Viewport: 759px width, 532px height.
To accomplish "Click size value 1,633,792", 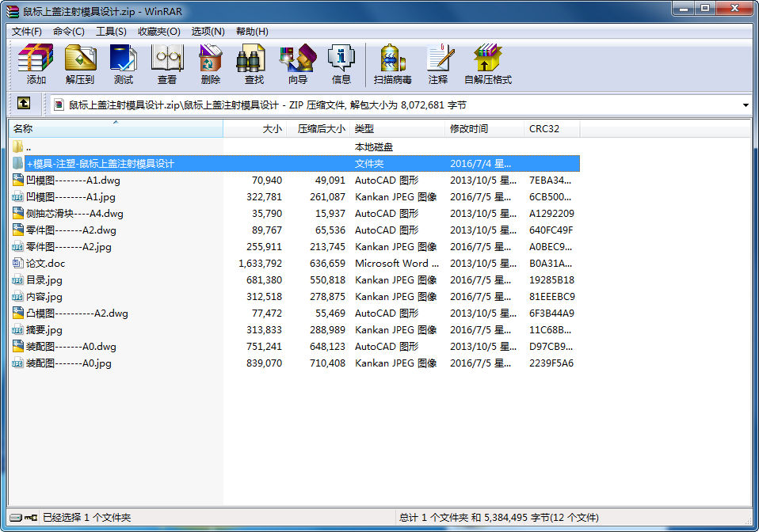I will coord(260,263).
